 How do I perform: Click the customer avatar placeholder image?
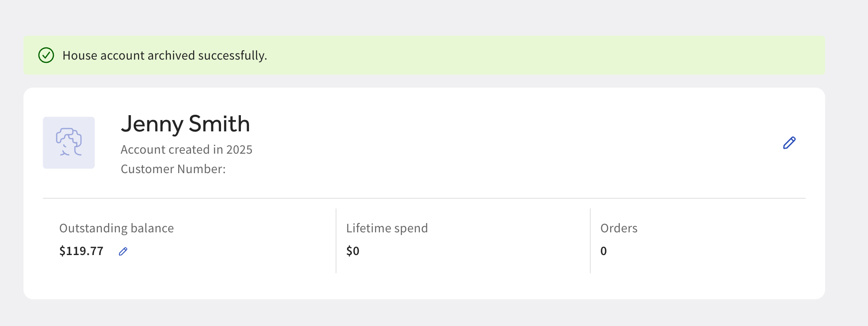(69, 143)
